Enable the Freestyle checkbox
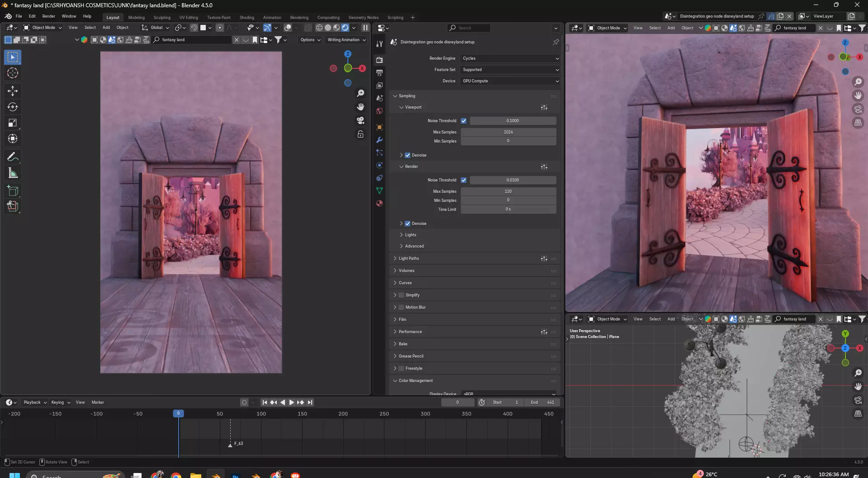 pos(401,368)
